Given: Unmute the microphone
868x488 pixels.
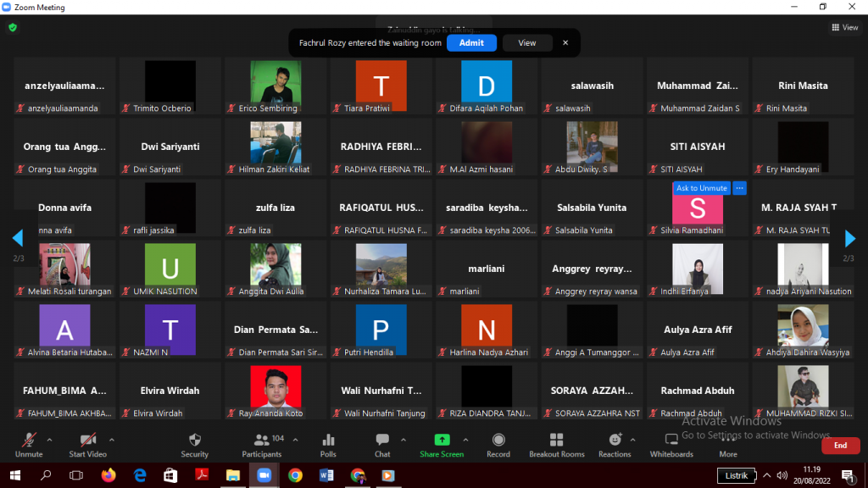Looking at the screenshot, I should click(29, 440).
